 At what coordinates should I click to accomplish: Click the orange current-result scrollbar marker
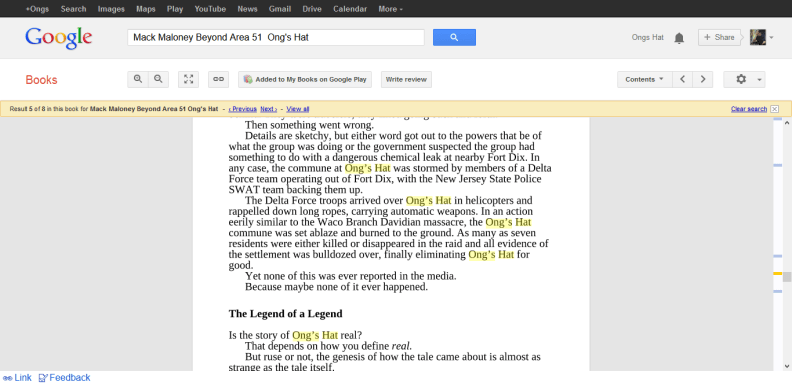[x=777, y=273]
